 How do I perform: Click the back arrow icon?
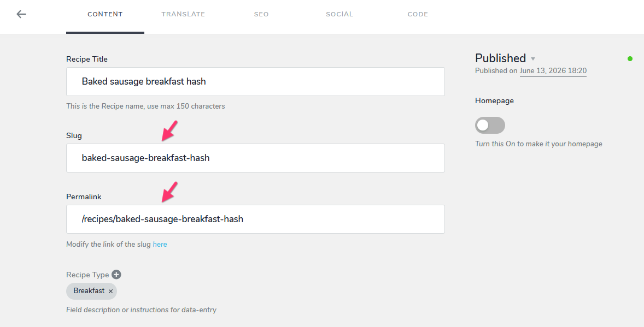pos(21,14)
